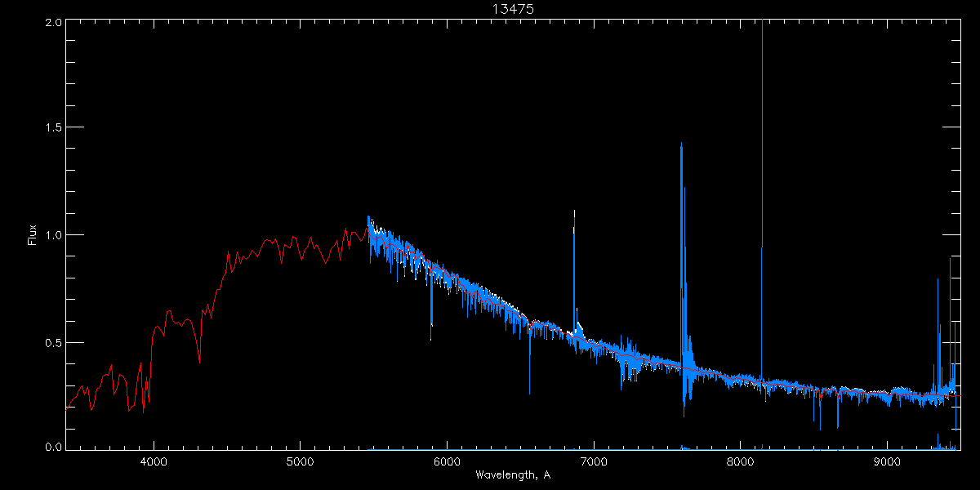
Task: Select the 7000 x-axis tick label
Action: tap(594, 461)
